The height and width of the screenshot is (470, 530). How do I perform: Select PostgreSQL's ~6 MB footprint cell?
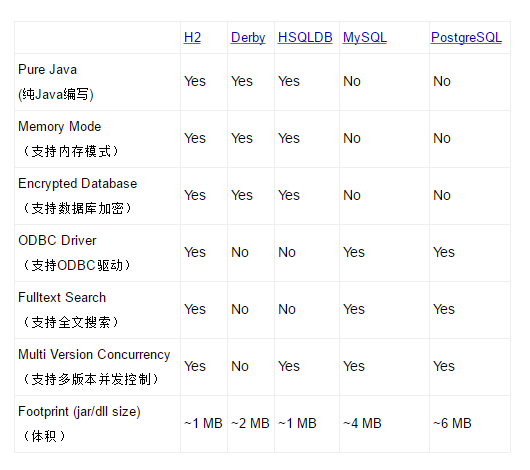click(x=452, y=423)
